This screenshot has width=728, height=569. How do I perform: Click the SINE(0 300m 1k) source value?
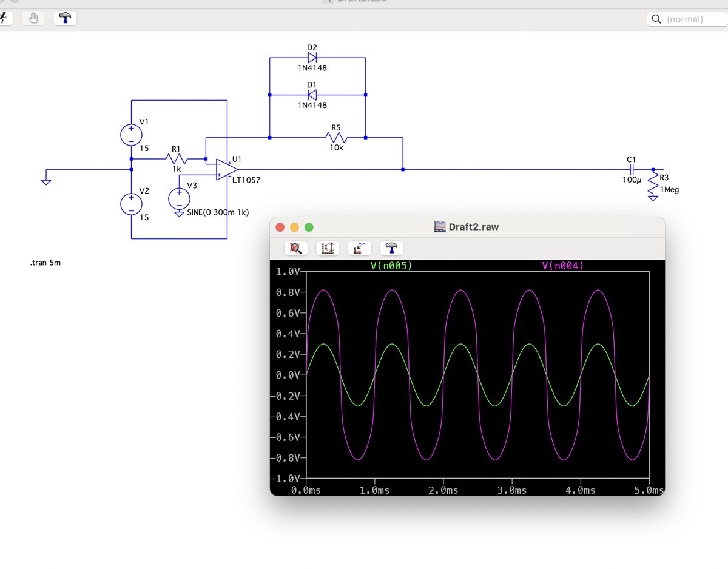218,212
